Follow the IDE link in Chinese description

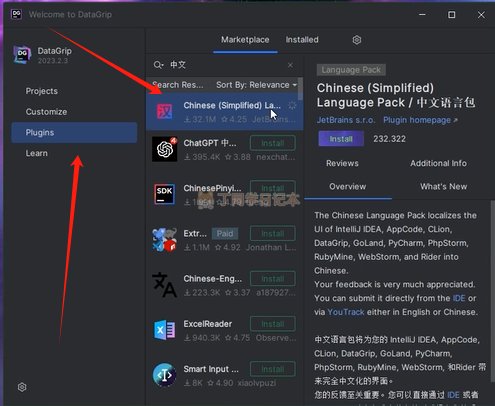coord(453,395)
